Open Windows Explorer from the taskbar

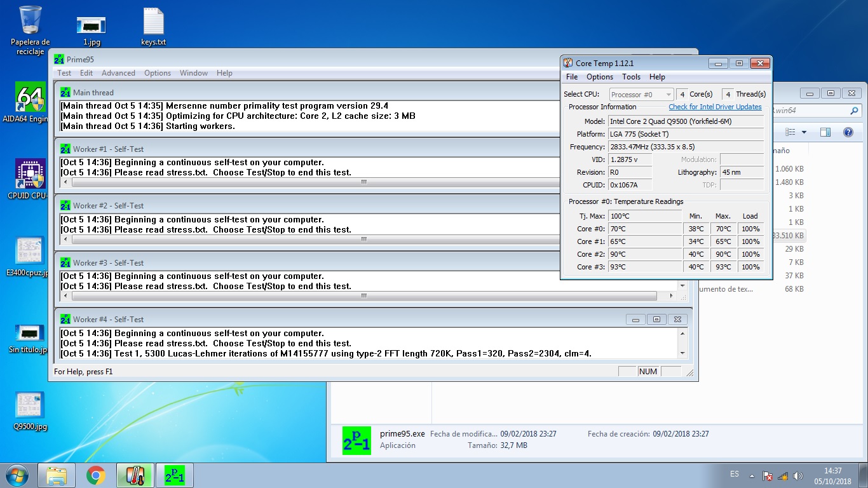click(x=57, y=475)
